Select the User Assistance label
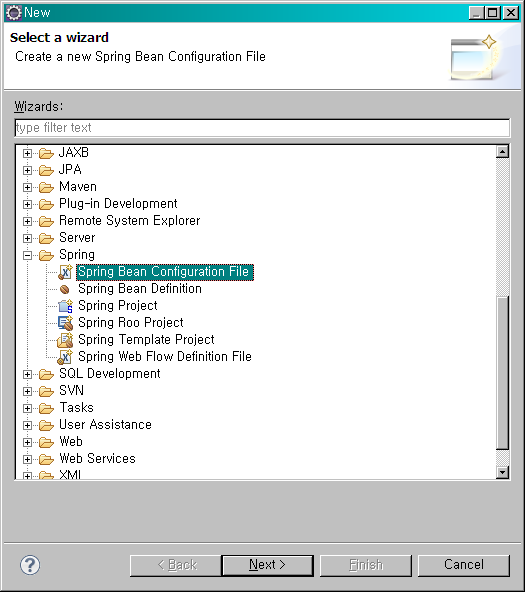 point(105,425)
